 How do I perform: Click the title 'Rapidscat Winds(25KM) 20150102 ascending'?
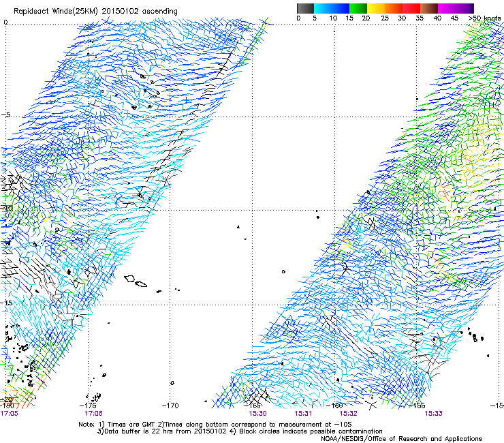click(95, 11)
